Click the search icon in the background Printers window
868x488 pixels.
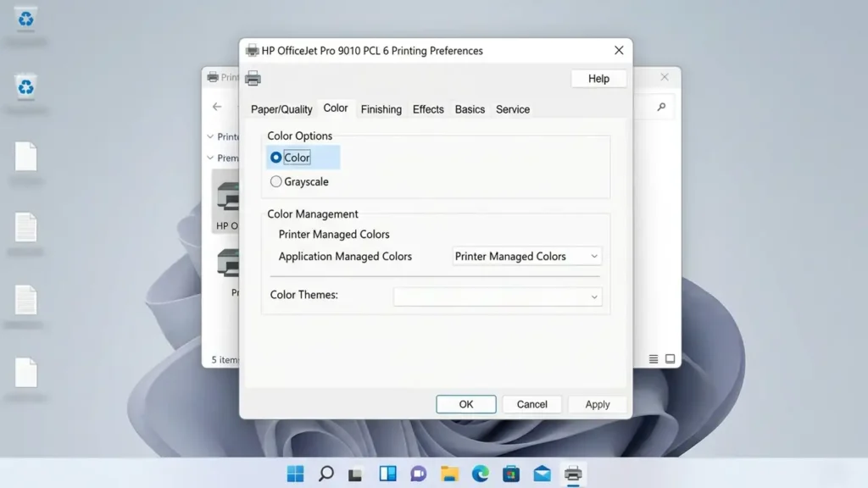[661, 107]
